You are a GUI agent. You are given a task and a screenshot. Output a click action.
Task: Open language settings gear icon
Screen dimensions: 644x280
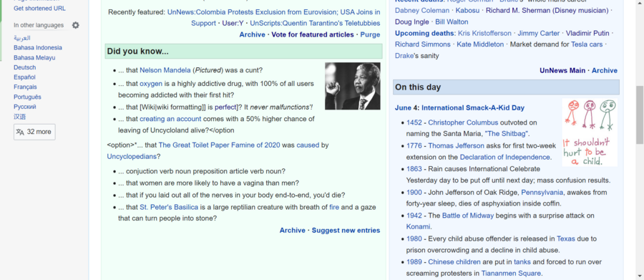(76, 25)
